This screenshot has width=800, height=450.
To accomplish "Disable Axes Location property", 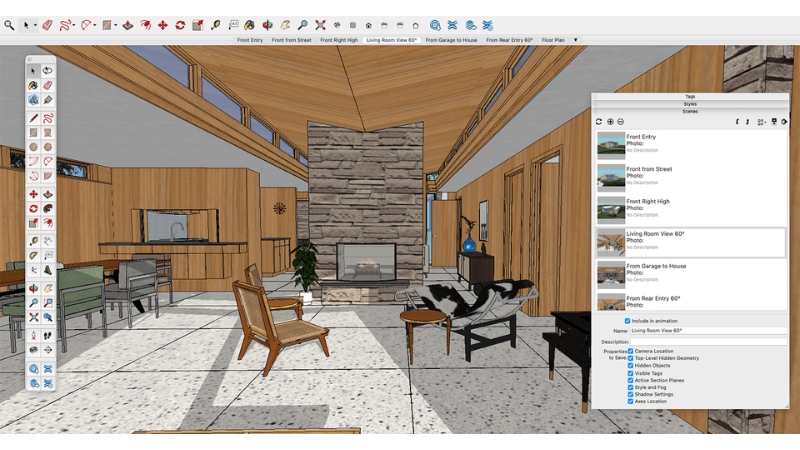I will point(631,402).
